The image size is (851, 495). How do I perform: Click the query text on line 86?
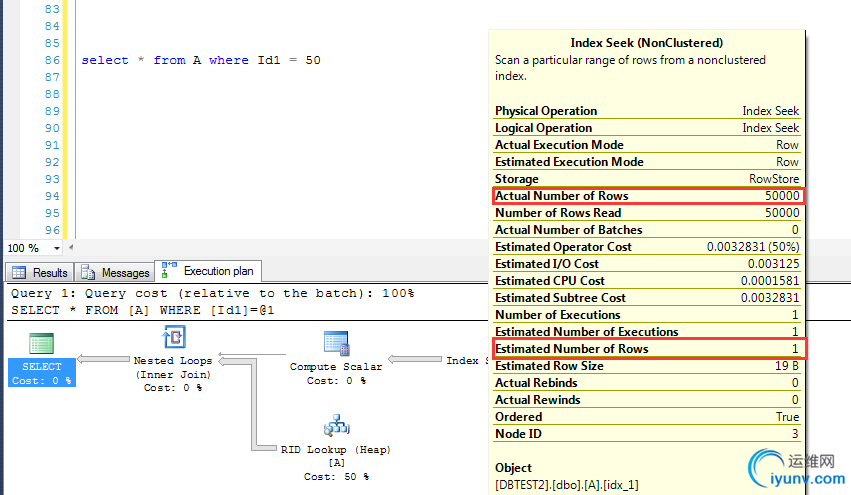point(201,60)
